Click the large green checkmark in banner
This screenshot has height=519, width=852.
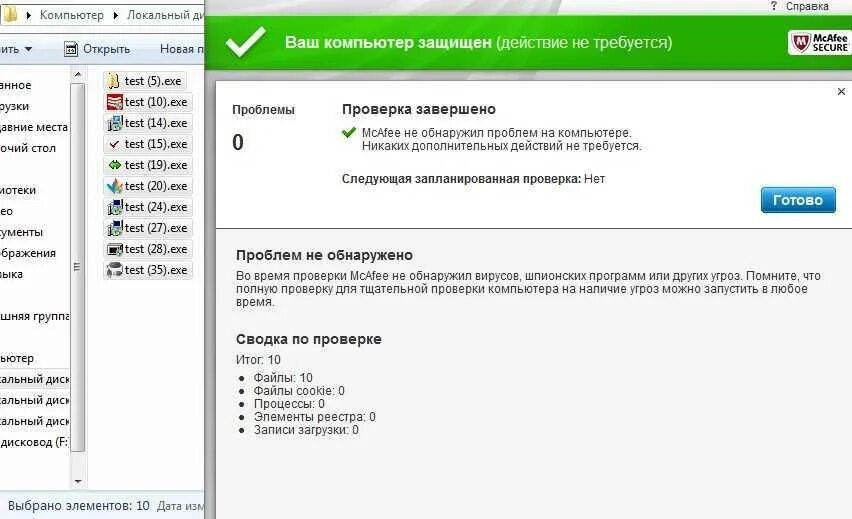pos(246,41)
